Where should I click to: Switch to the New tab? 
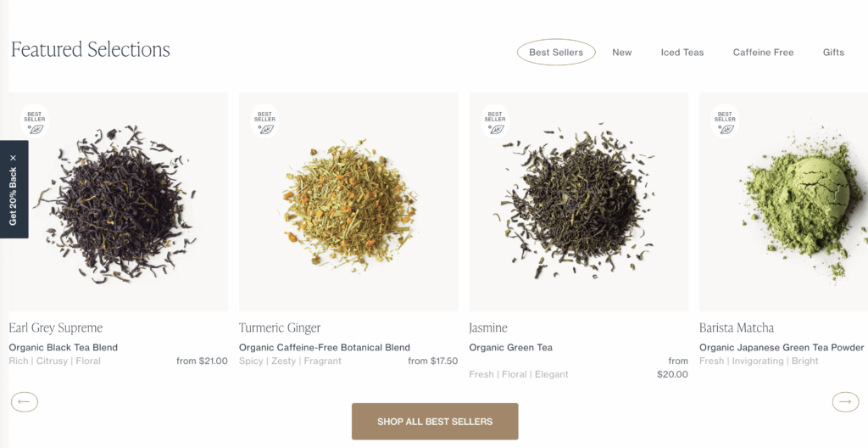(621, 52)
